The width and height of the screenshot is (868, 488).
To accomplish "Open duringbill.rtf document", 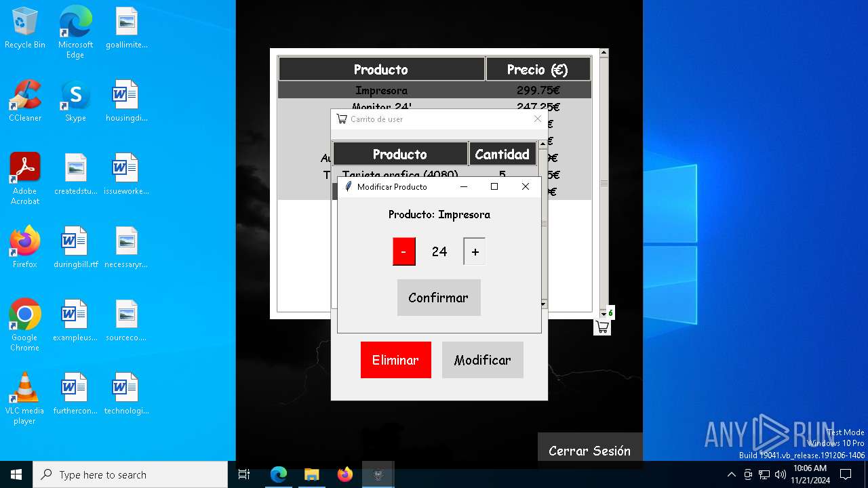I will pos(75,247).
